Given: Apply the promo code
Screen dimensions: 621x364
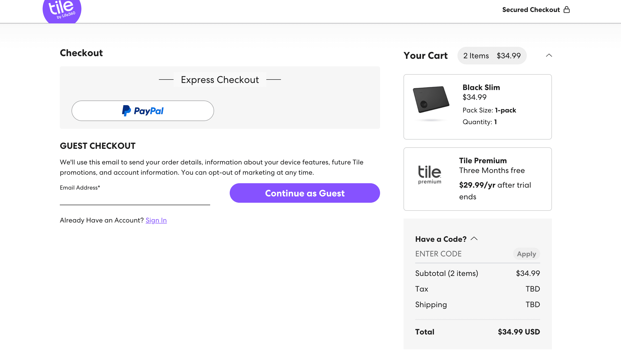Looking at the screenshot, I should coord(526,254).
